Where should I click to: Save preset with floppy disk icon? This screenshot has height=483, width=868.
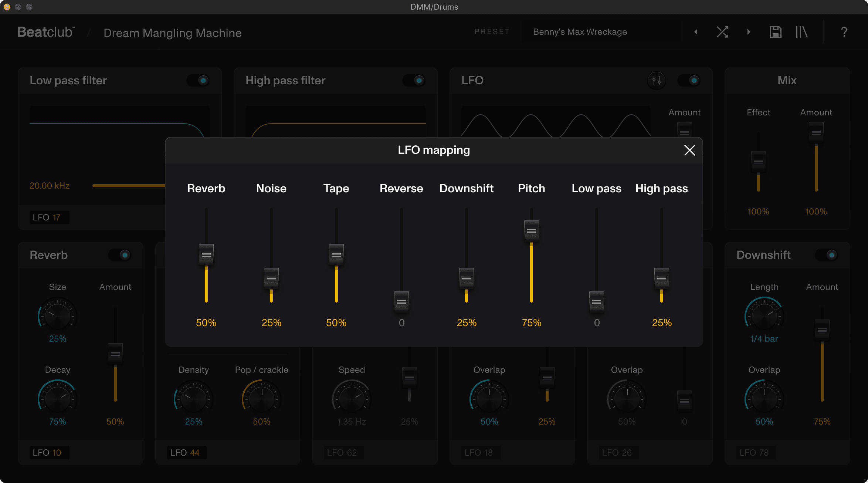point(775,32)
